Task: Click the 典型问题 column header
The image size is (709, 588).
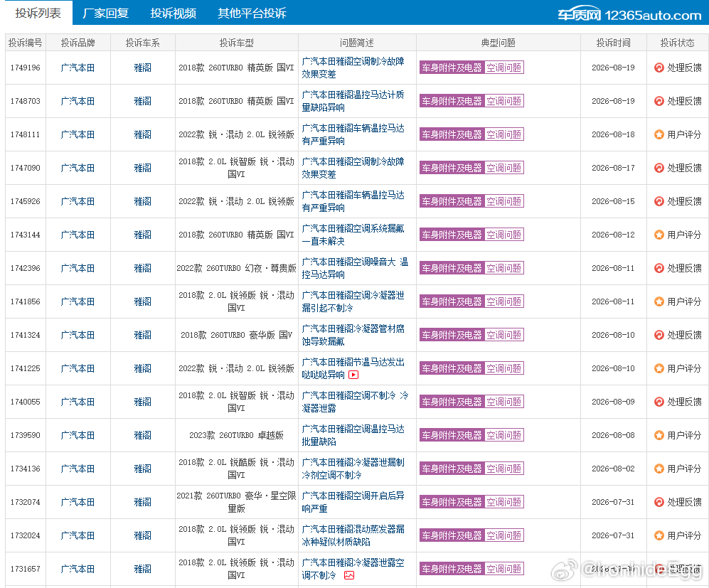Action: point(499,43)
